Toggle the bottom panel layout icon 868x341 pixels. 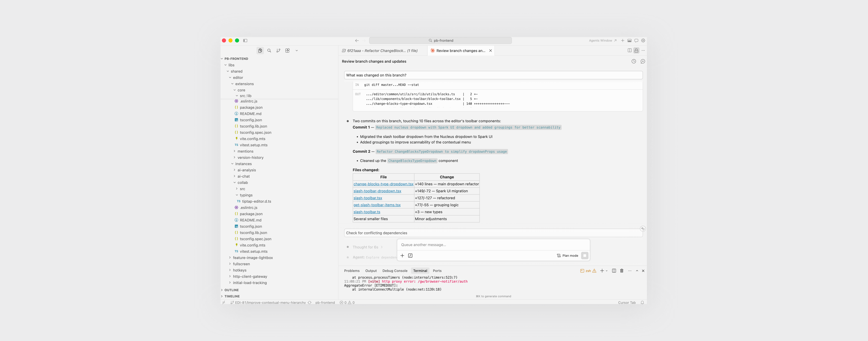click(629, 40)
